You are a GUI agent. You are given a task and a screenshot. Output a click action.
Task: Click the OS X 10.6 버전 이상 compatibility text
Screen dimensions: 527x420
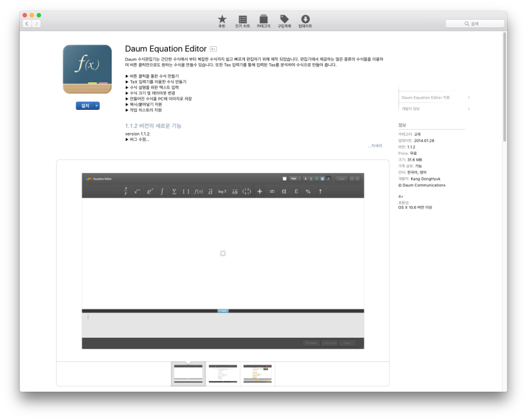click(415, 207)
